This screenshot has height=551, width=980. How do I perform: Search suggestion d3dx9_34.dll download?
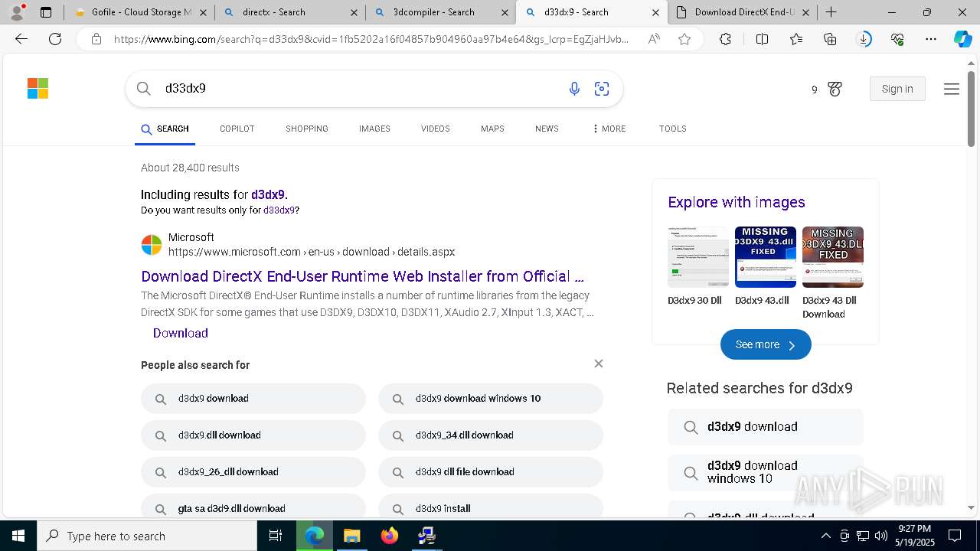491,435
